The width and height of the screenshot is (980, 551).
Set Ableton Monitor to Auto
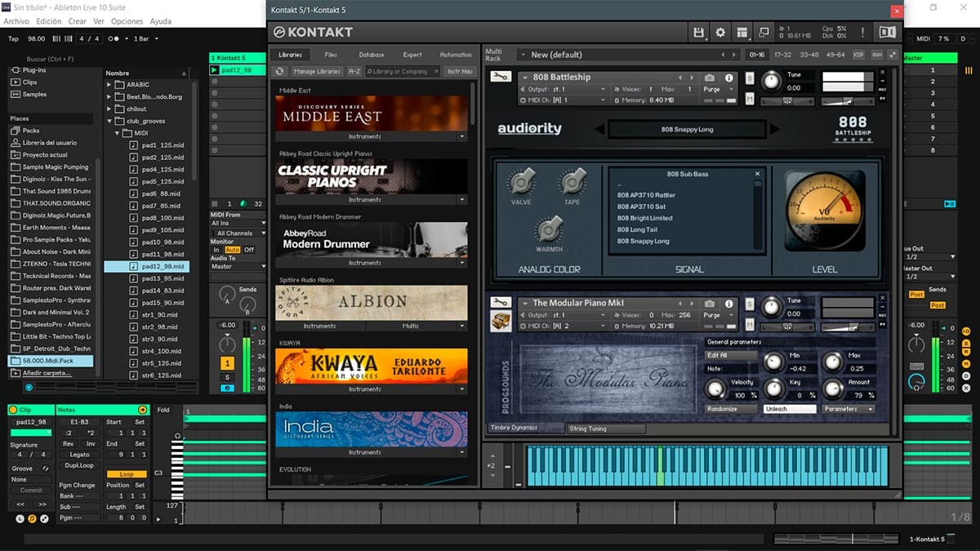coord(232,250)
